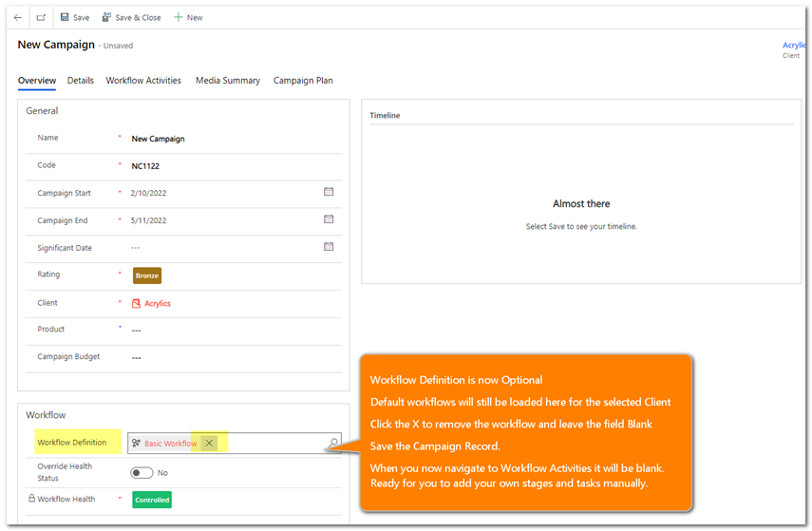Open the Workflow Activities tab
The image size is (812, 531).
(143, 81)
